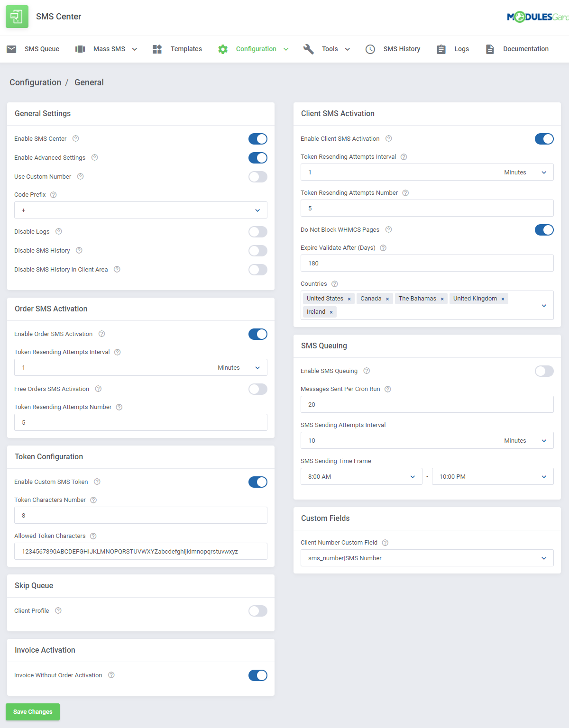Click the Templates icon in navigation

(x=157, y=49)
